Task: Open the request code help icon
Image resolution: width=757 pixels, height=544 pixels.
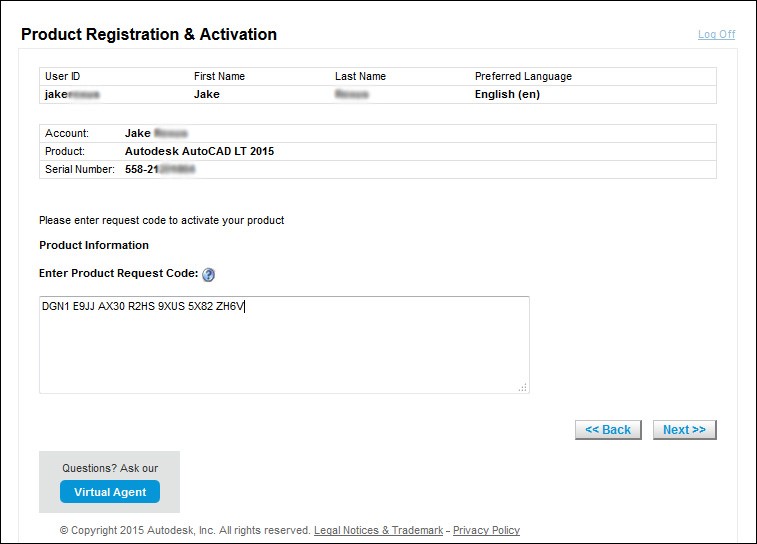Action: click(x=208, y=275)
